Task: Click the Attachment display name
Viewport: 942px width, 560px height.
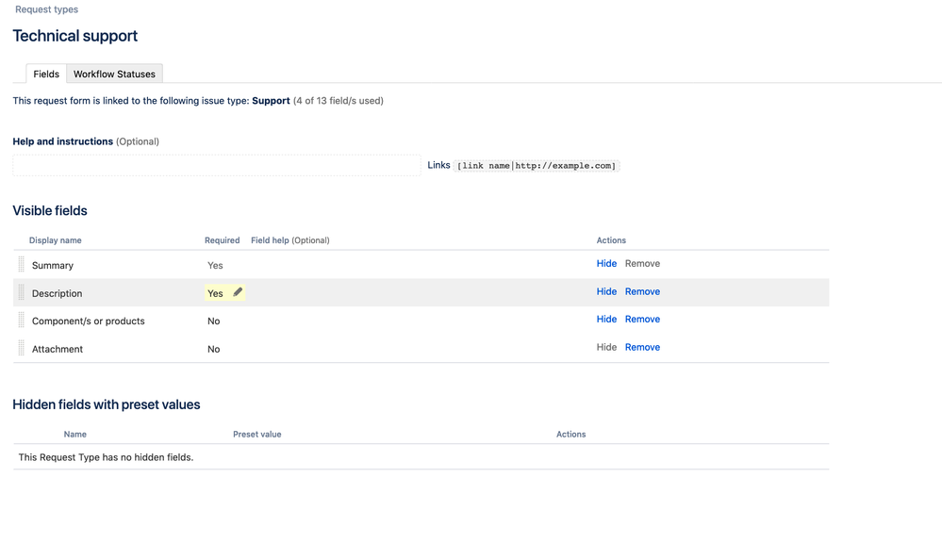Action: tap(58, 349)
